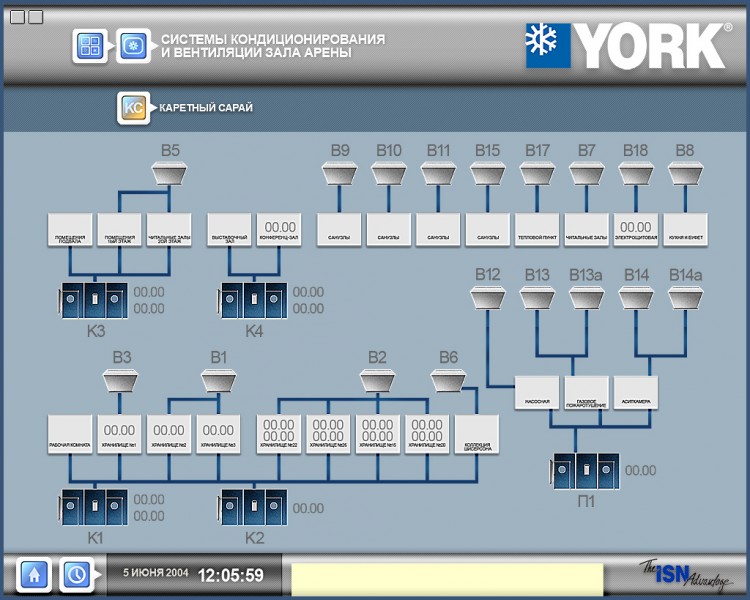The width and height of the screenshot is (750, 600).
Task: Open the Хранилище №20 room box
Action: point(427,434)
